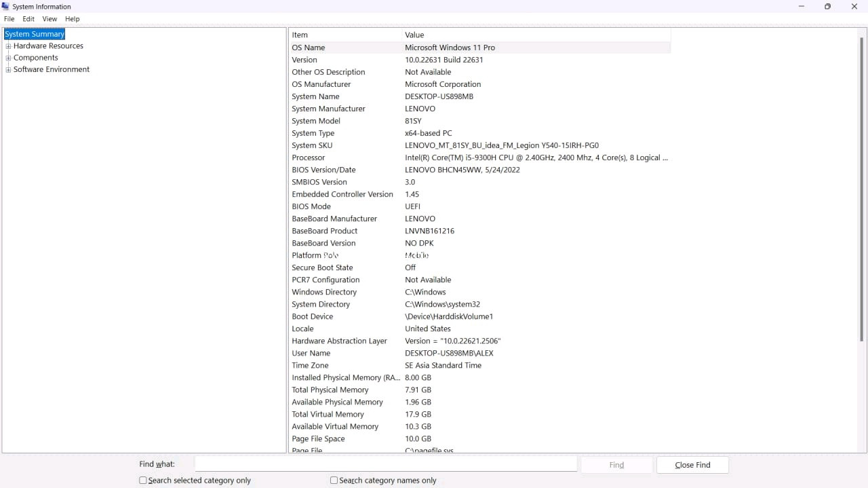Click the Close Find button
Image resolution: width=868 pixels, height=488 pixels.
(692, 465)
